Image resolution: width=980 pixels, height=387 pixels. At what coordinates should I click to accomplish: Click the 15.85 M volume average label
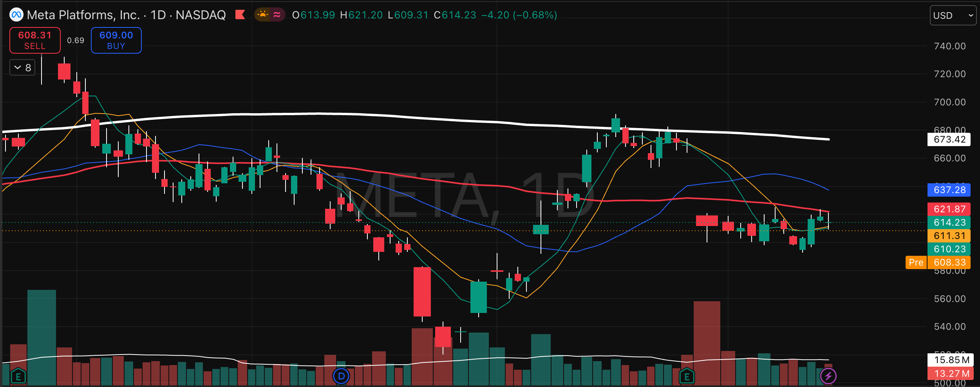point(949,360)
